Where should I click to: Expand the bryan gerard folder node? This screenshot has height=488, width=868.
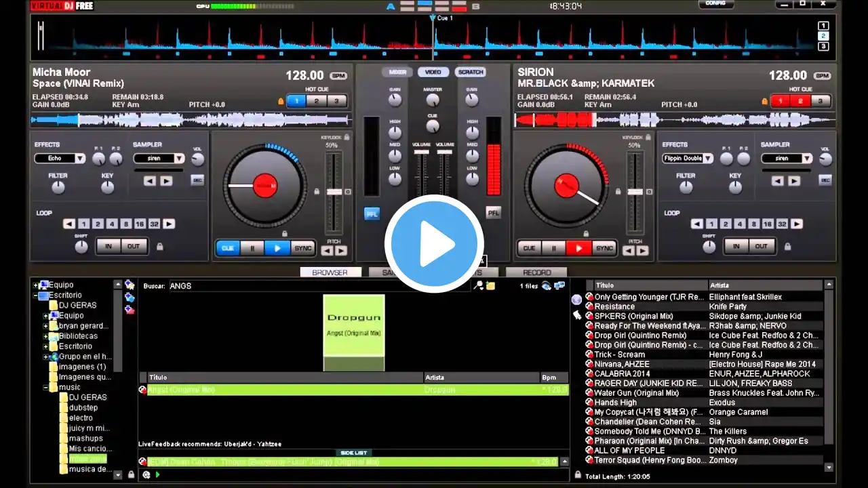point(46,326)
